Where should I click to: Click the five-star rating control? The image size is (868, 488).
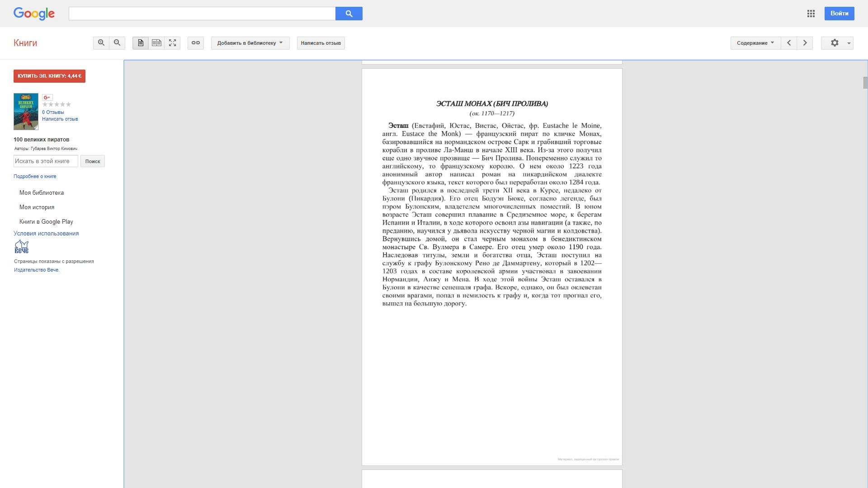(57, 104)
